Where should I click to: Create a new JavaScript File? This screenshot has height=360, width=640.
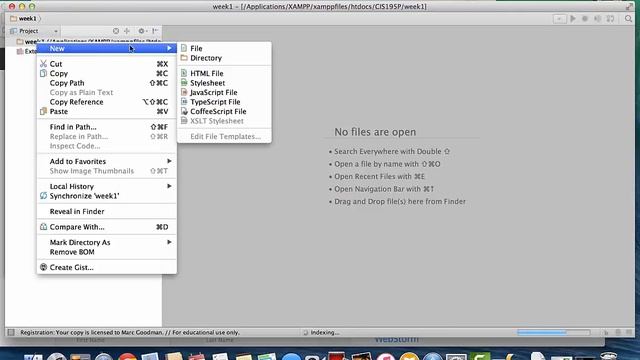pos(224,92)
